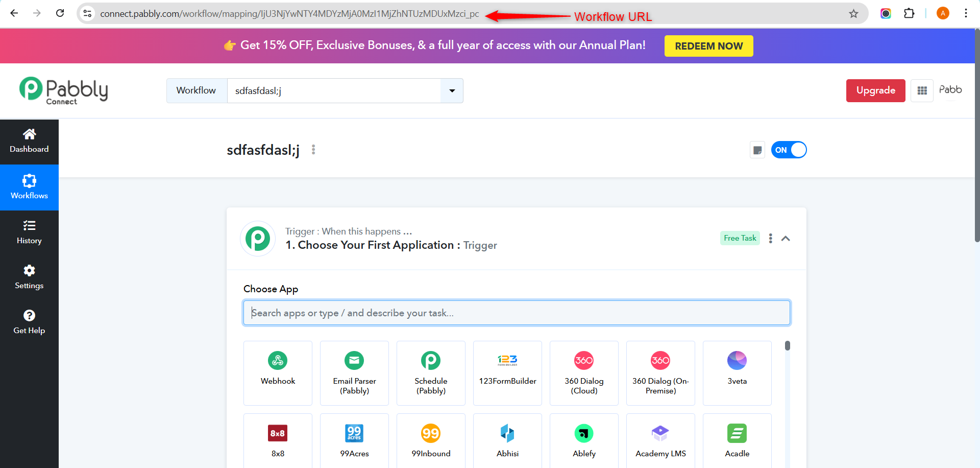
Task: Pick the Academy LMS app
Action: tap(660, 441)
